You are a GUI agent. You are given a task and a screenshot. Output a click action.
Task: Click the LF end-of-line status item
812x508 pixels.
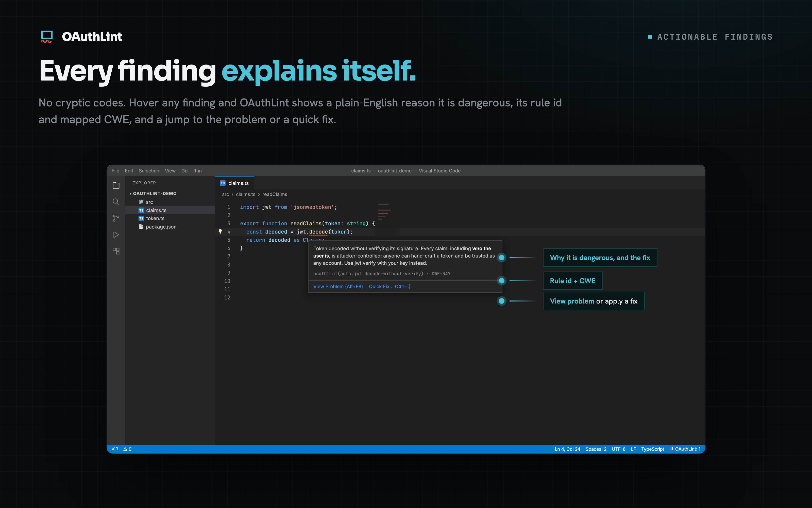(633, 449)
